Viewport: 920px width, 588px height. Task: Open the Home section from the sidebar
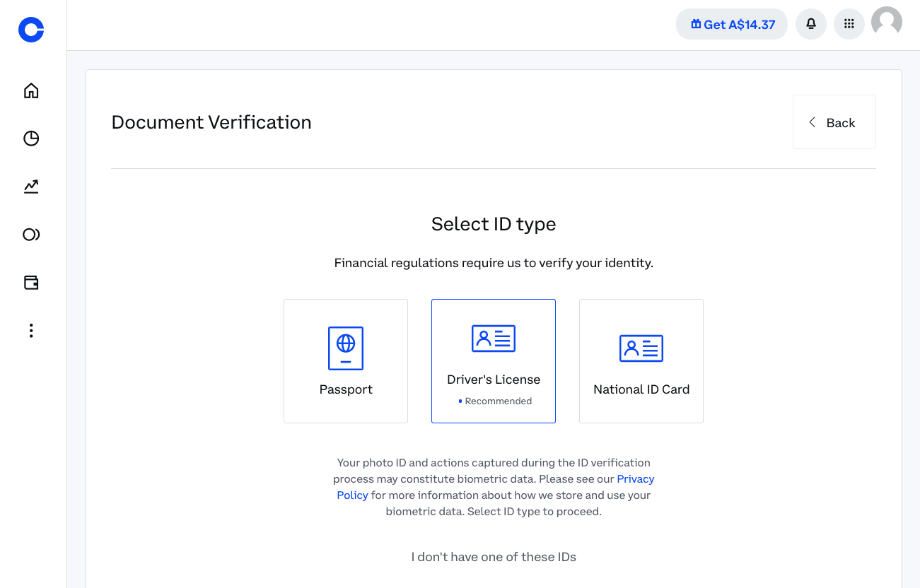pos(30,90)
